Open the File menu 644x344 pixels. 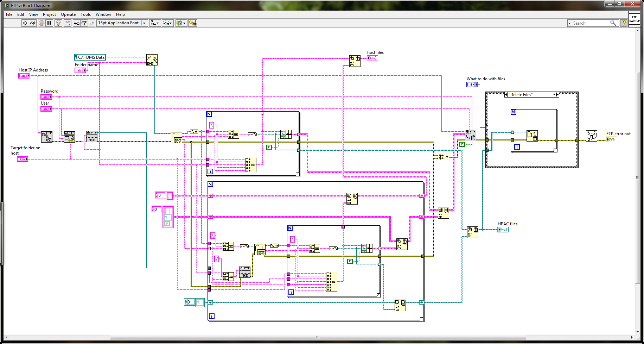tap(9, 14)
